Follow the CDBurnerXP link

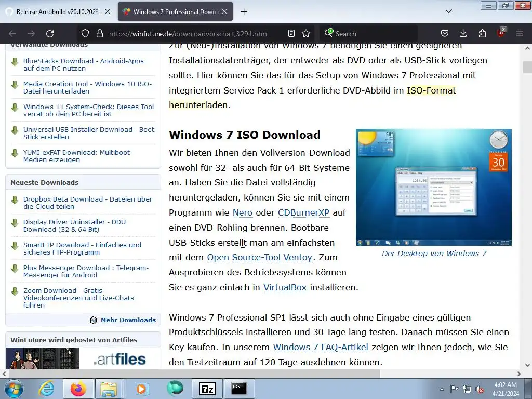coord(303,212)
